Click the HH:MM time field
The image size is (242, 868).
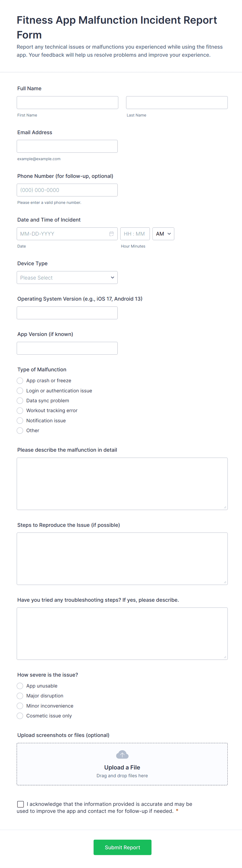(135, 234)
